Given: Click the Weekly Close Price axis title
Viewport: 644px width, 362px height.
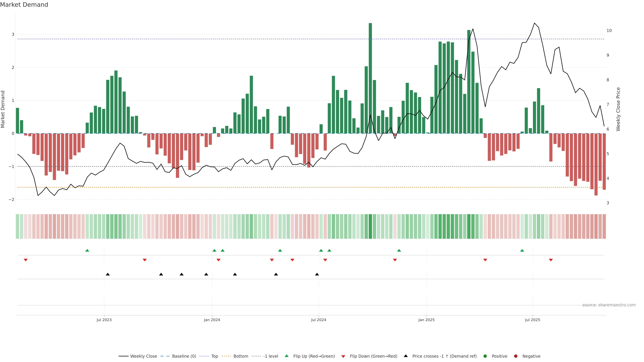Looking at the screenshot, I should pyautogui.click(x=618, y=109).
